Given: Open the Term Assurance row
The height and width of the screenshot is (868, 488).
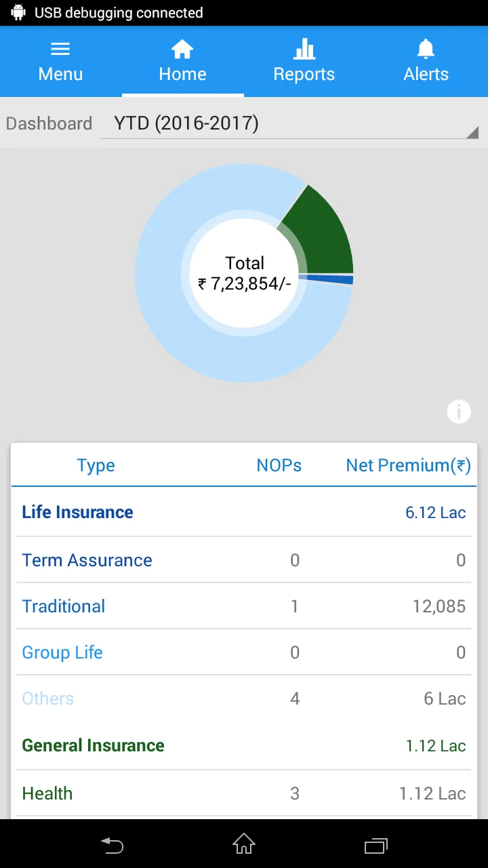Looking at the screenshot, I should tap(244, 560).
